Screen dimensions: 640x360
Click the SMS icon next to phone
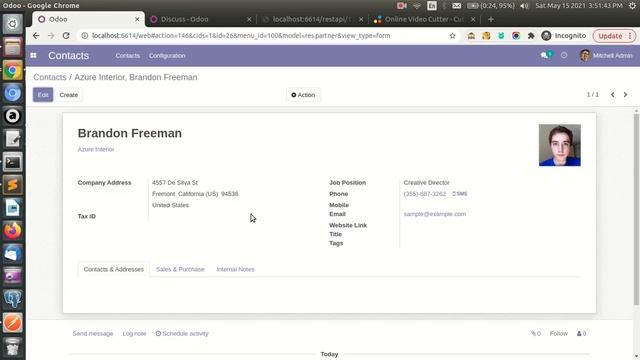[460, 194]
